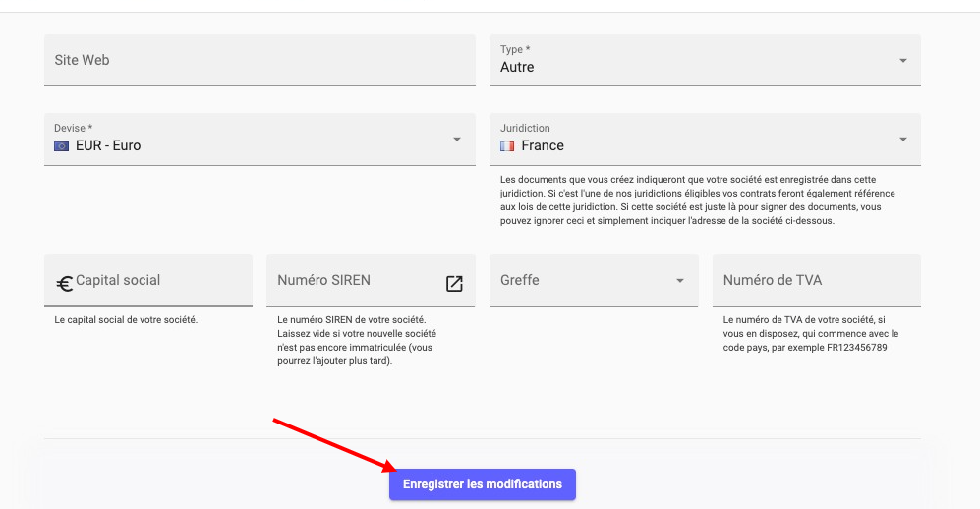Click the 'EUR - Euro' selected value
The width and height of the screenshot is (980, 509).
click(108, 146)
